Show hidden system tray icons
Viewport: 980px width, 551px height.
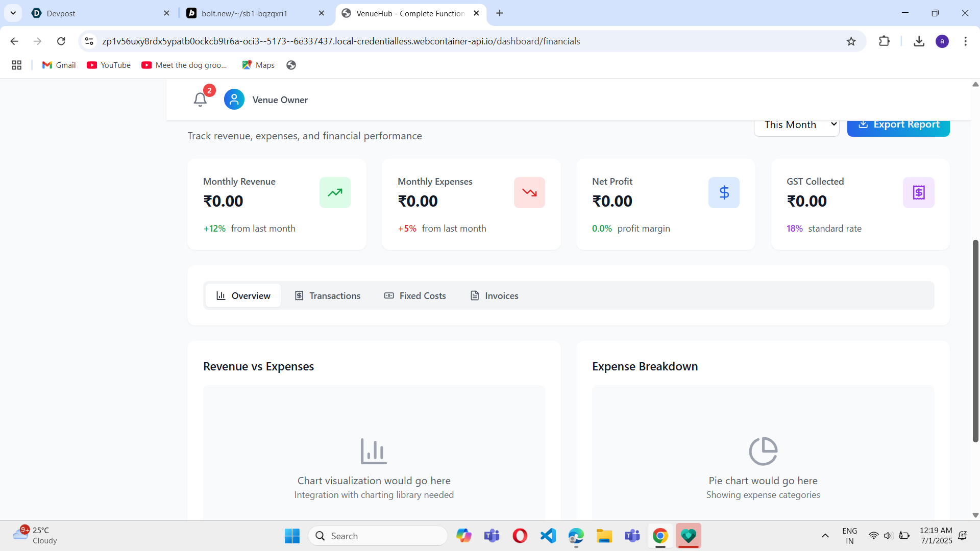(825, 536)
